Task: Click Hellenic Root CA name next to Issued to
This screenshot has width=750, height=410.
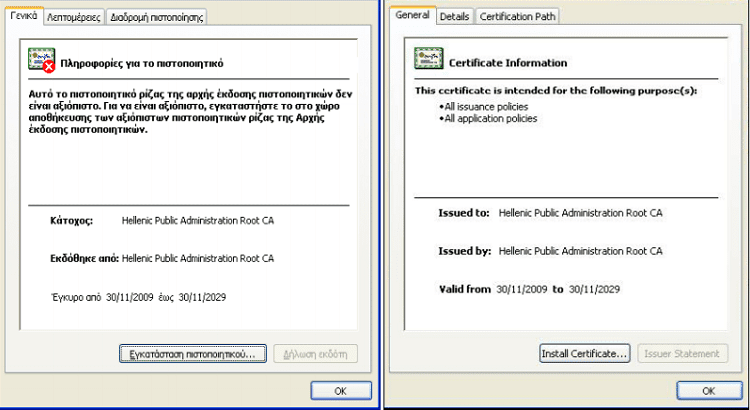Action: point(581,213)
